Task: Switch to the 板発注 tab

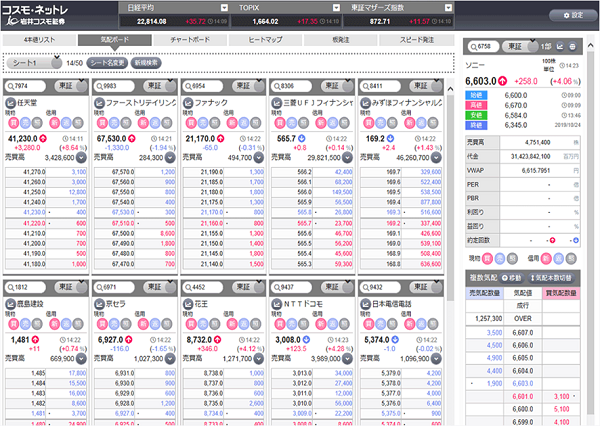Action: pos(341,40)
